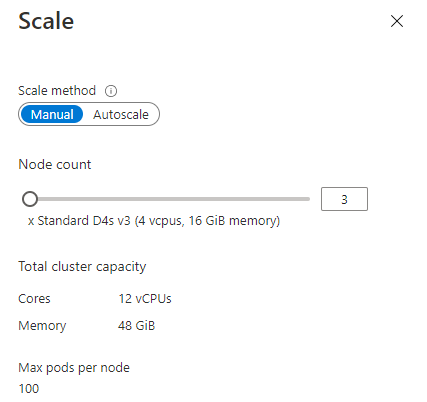427x402 pixels.
Task: Click the Scale method label
Action: pos(57,91)
